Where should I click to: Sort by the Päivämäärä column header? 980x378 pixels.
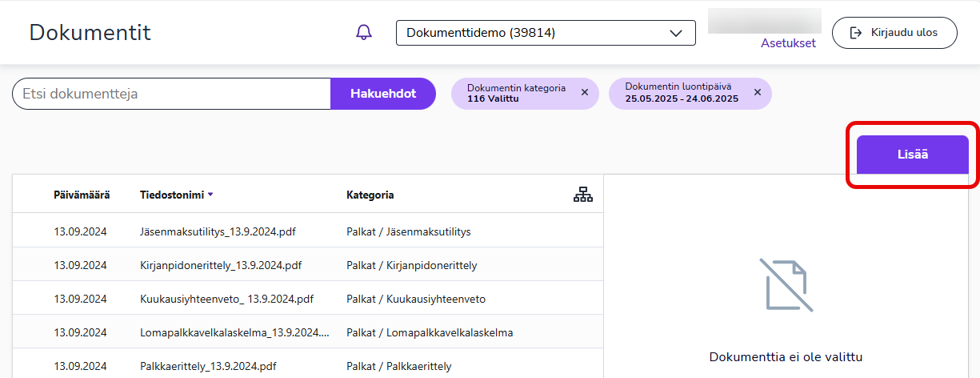coord(82,195)
